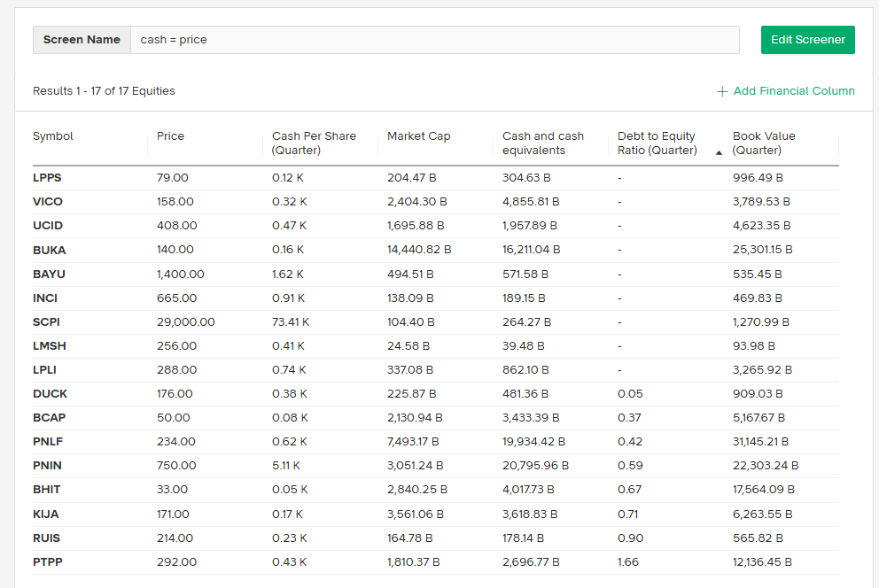Select PNLF book value 31,145.21 B
This screenshot has height=588, width=879.
pyautogui.click(x=760, y=442)
